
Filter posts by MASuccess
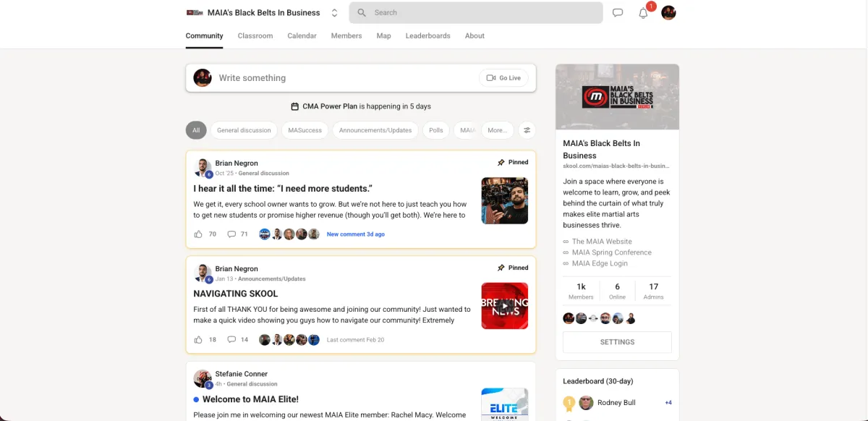(305, 130)
